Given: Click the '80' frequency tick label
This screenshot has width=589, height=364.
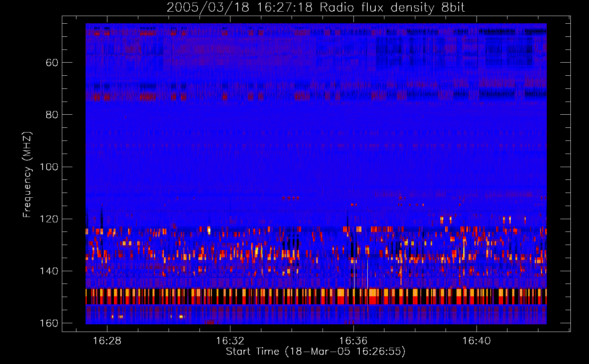Looking at the screenshot, I should point(52,115).
